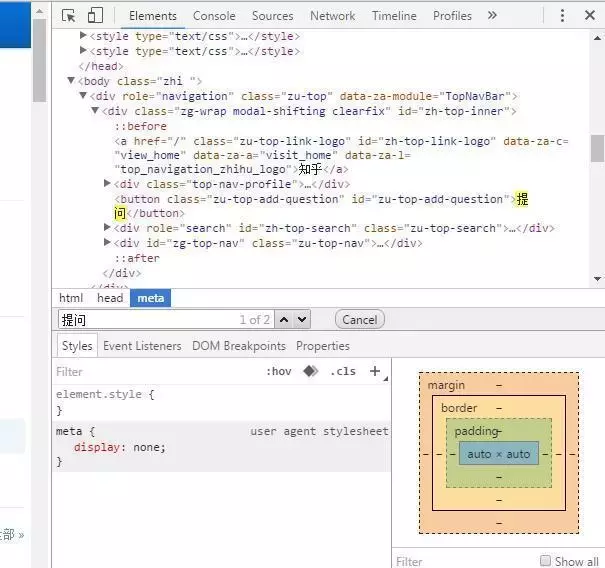Activate the inspect element picker icon
Viewport: 605px width, 568px height.
click(x=69, y=16)
